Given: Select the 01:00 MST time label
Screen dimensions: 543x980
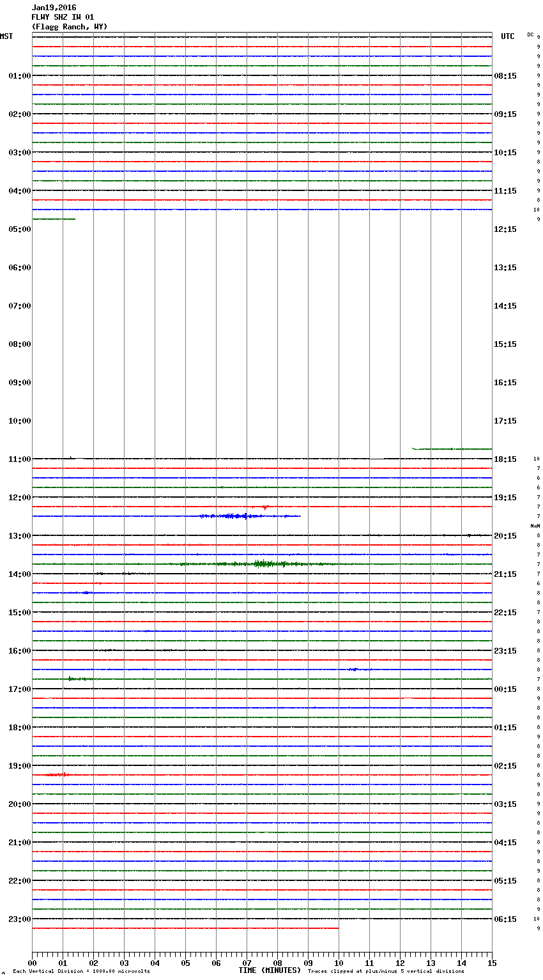Looking at the screenshot, I should [x=20, y=76].
